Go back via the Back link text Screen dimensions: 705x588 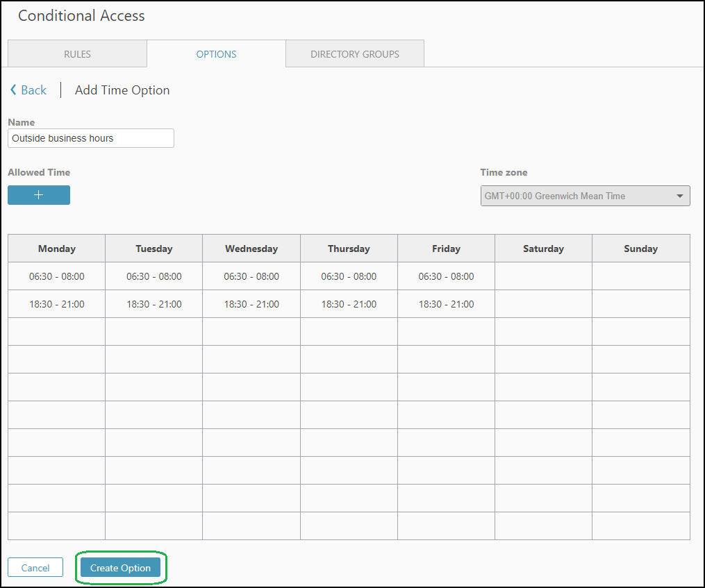(x=34, y=90)
